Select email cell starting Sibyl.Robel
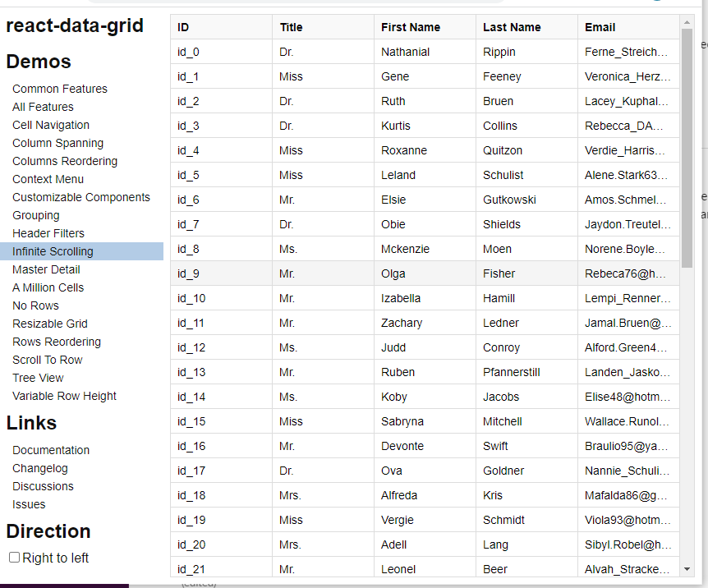The width and height of the screenshot is (708, 588). coord(628,544)
